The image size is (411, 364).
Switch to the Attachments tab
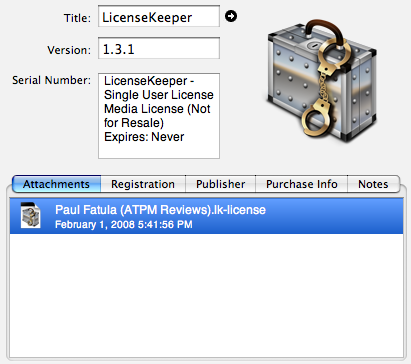(x=56, y=184)
